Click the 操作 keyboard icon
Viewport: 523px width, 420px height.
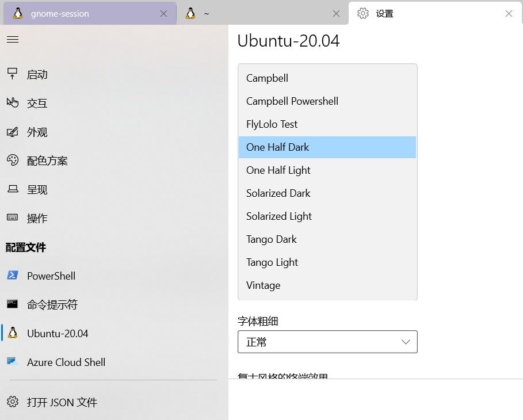point(13,218)
